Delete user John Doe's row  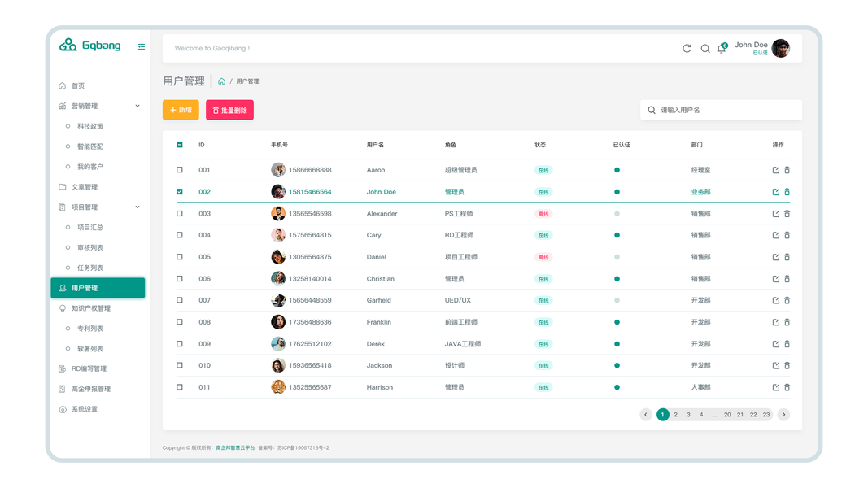[787, 192]
